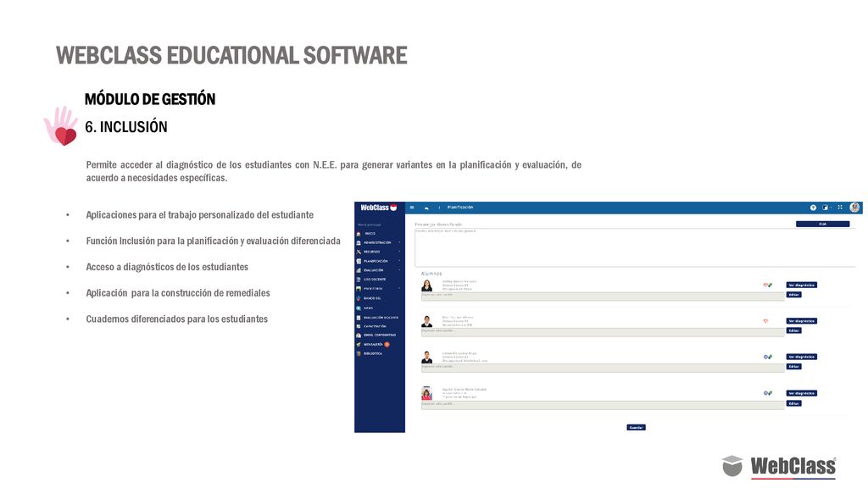Ver diagnóstico for the student in red top
The width and height of the screenshot is (868, 488).
[x=802, y=393]
